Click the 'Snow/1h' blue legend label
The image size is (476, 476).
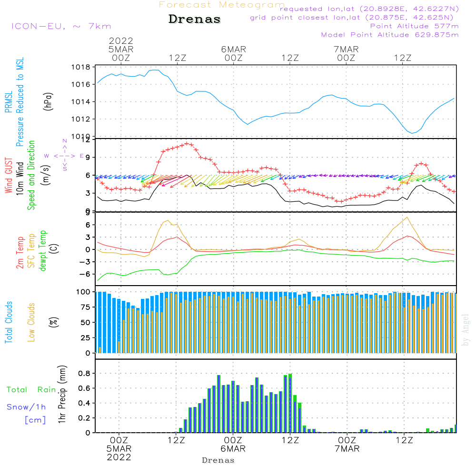pos(26,407)
